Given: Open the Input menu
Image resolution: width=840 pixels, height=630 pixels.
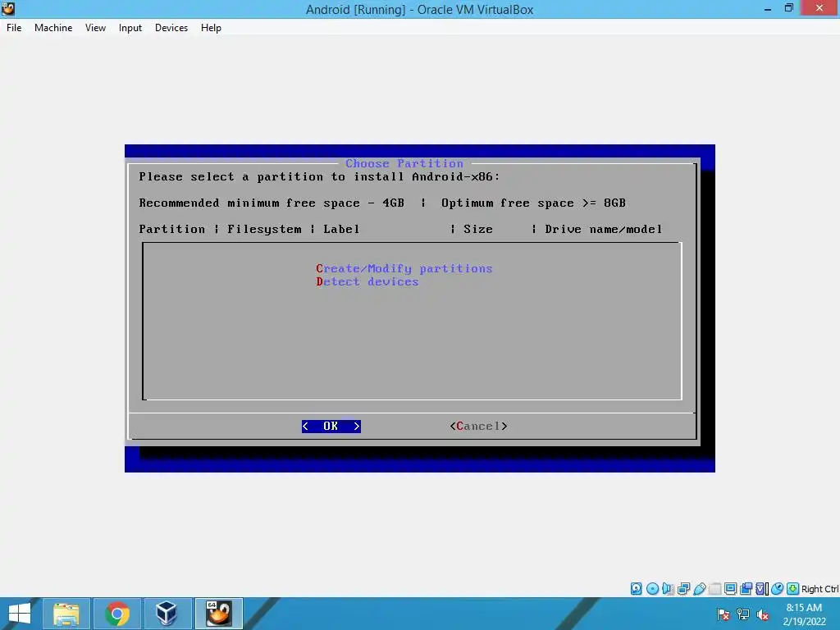Looking at the screenshot, I should point(130,28).
